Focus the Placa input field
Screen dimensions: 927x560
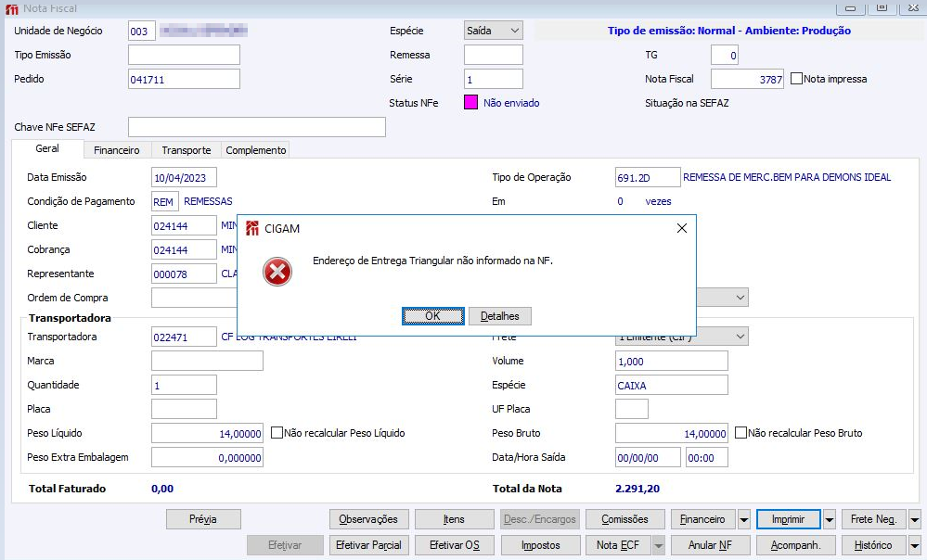pos(184,409)
